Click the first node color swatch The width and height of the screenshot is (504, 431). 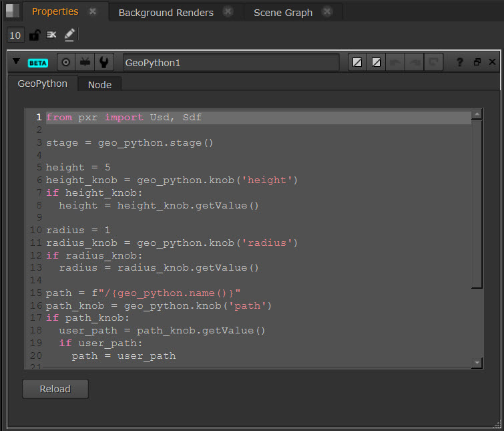tap(358, 62)
